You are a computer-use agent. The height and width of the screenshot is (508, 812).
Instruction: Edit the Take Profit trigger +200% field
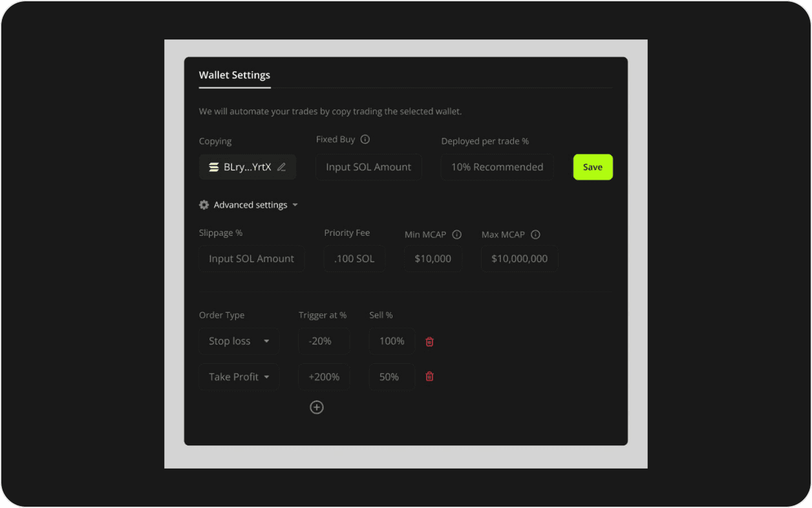click(x=324, y=377)
